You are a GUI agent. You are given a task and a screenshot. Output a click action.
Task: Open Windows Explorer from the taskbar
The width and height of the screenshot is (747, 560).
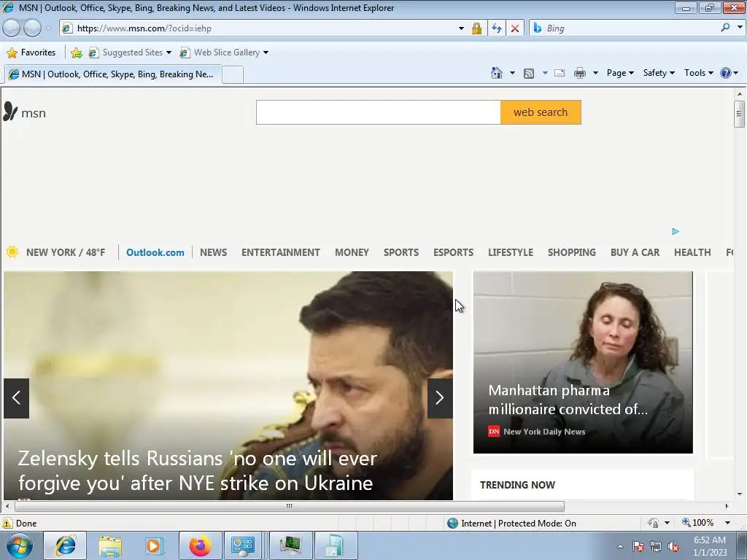tap(110, 545)
